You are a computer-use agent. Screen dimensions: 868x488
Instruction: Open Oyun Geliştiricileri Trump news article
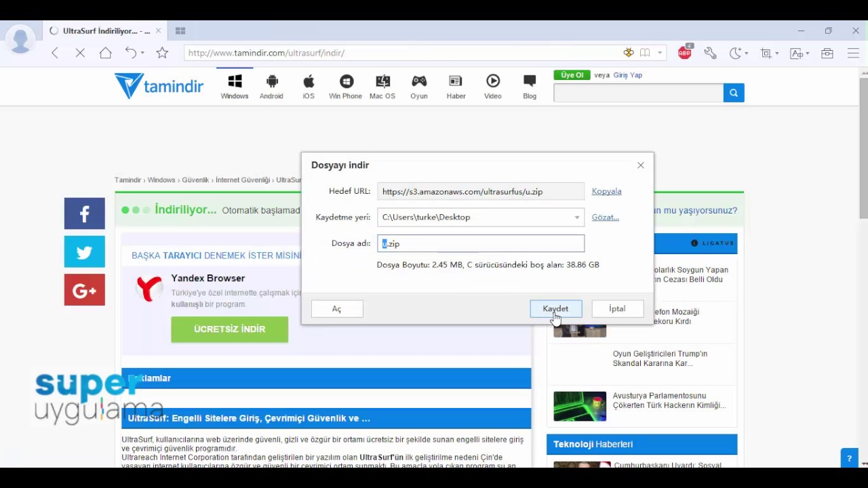660,359
